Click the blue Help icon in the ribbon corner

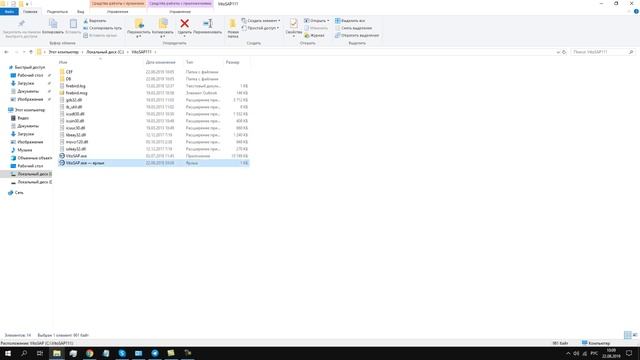point(636,11)
